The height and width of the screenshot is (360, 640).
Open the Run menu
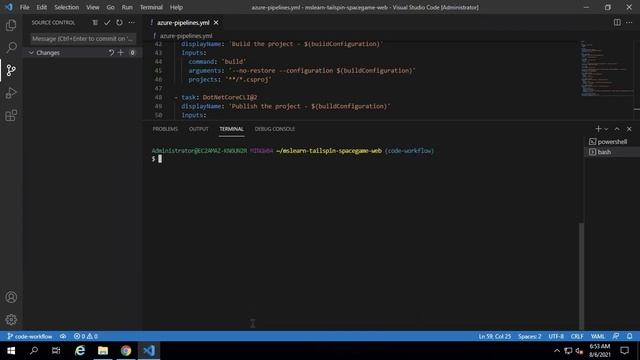(x=127, y=7)
